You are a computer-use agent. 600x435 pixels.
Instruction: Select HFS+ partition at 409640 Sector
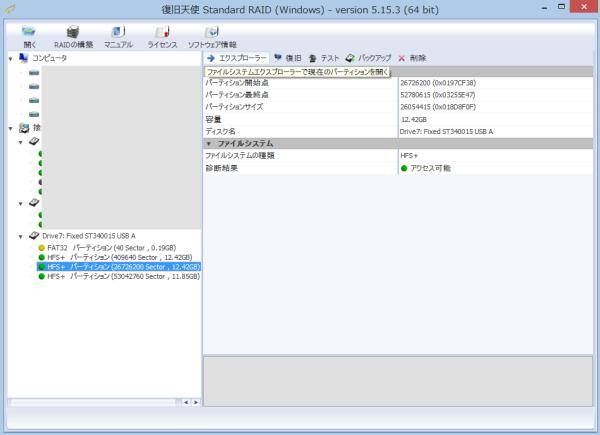tap(122, 257)
